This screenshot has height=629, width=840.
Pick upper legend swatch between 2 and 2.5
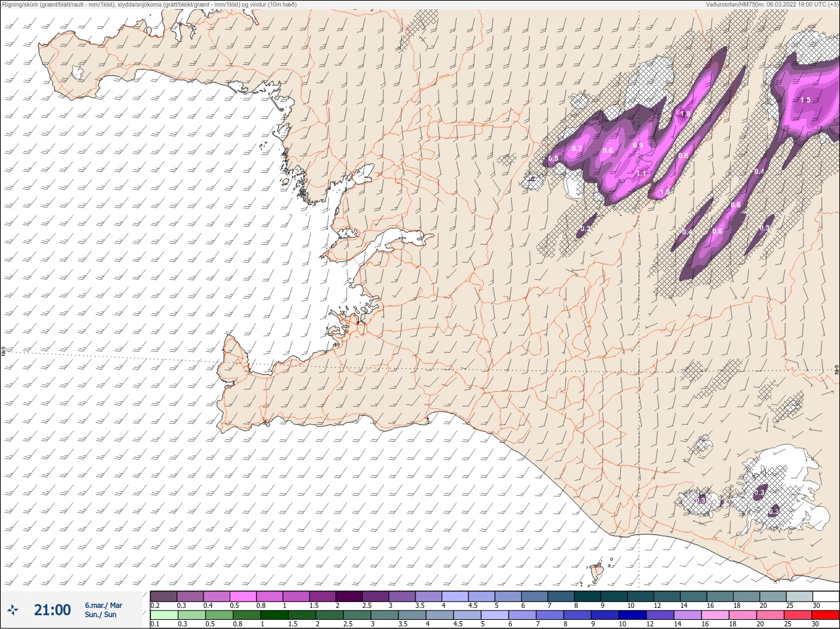[x=350, y=596]
